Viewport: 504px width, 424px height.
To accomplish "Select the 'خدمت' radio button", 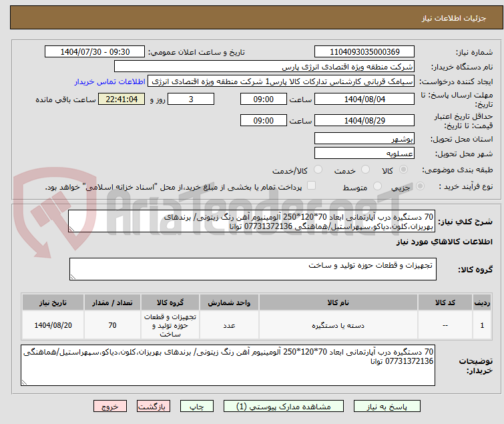I will (x=365, y=170).
